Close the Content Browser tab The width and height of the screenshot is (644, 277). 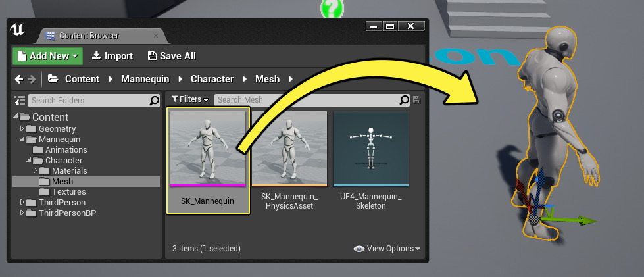(156, 36)
